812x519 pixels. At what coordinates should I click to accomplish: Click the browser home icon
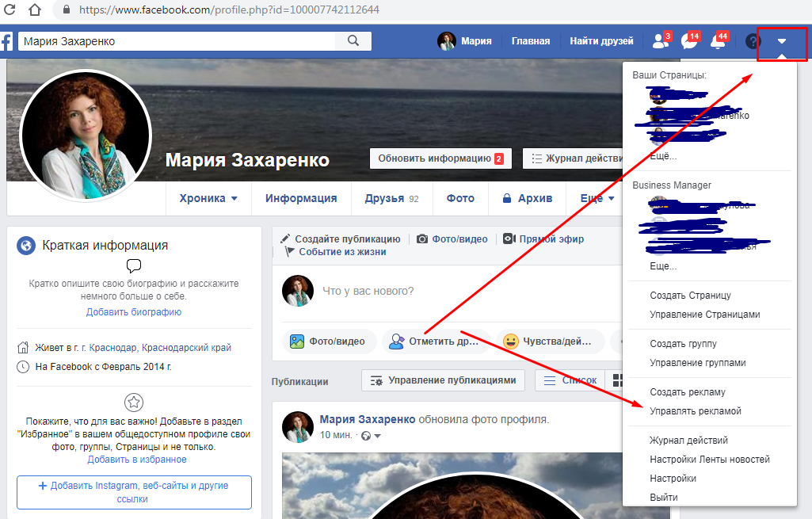(34, 10)
